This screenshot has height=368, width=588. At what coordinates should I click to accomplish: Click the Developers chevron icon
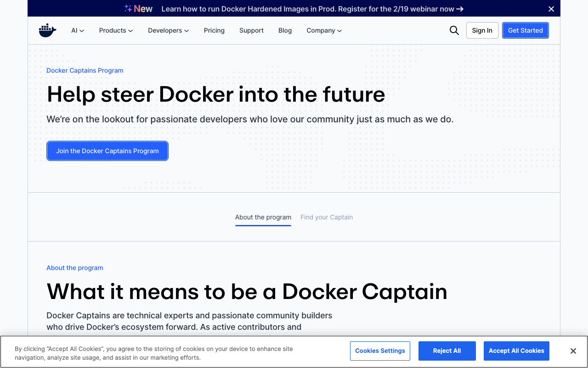tap(186, 30)
